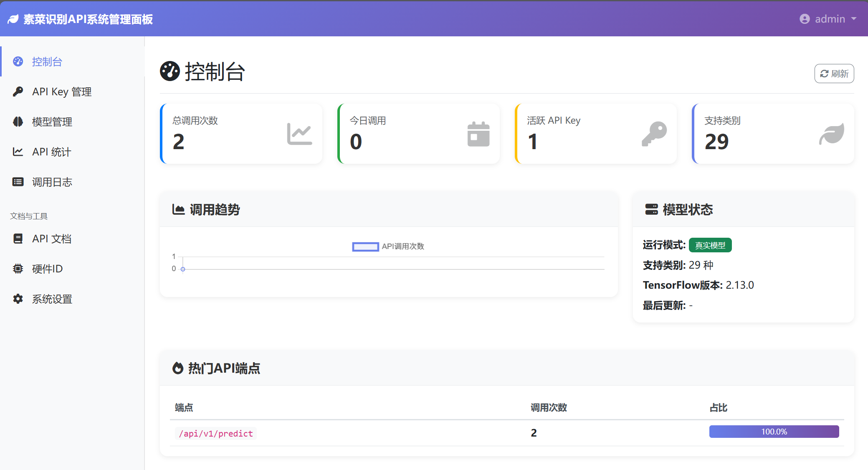The height and width of the screenshot is (470, 868).
Task: Click the key icon beside API Key 管理
Action: [x=18, y=91]
